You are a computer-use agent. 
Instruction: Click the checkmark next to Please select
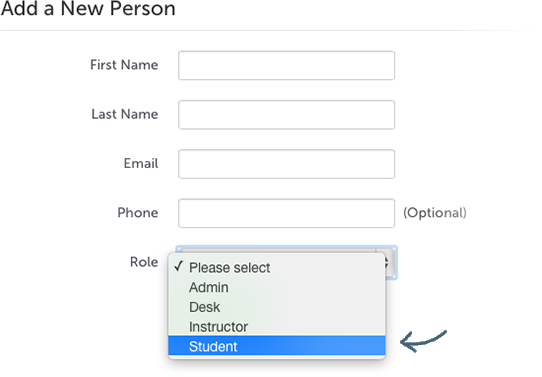tap(178, 266)
